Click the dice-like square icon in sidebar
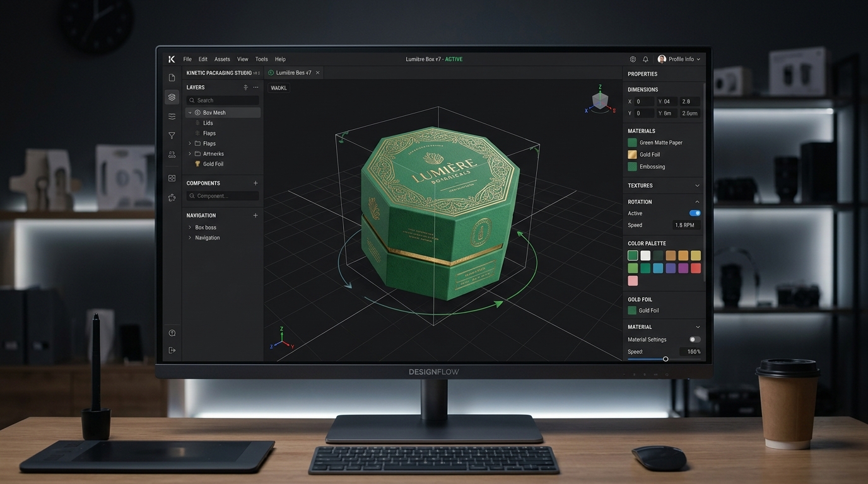 coord(172,178)
